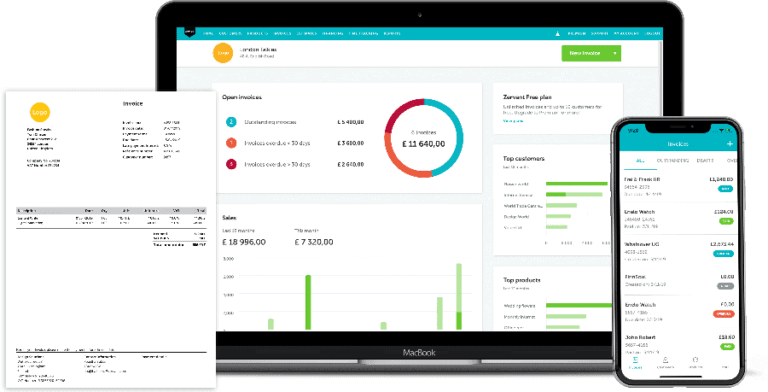Viewport: 768px width, 392px height.
Task: Open the notifications bell in laptop navbar
Action: [557, 33]
